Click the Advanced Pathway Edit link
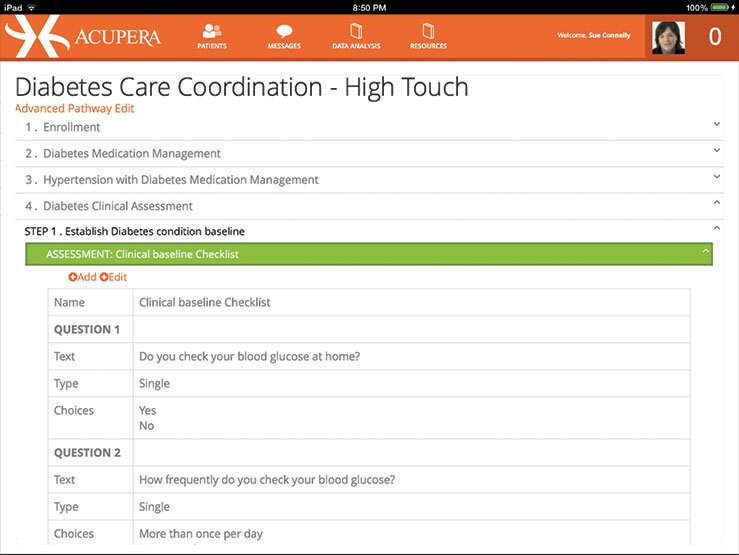The width and height of the screenshot is (739, 555). tap(75, 109)
